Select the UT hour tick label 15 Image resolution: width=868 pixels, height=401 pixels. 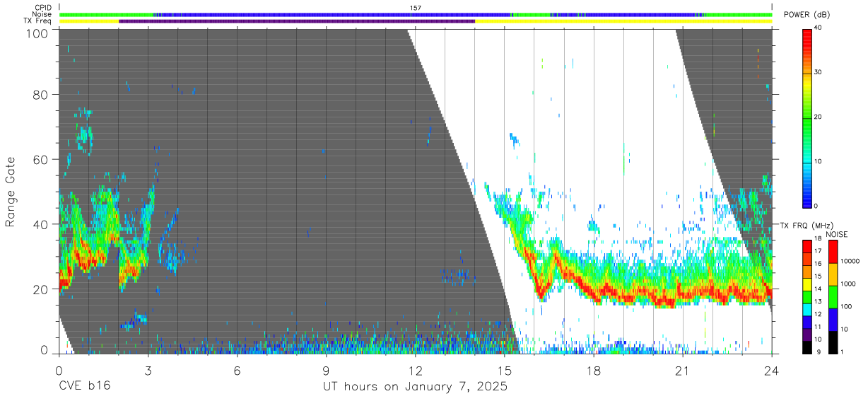coord(505,370)
